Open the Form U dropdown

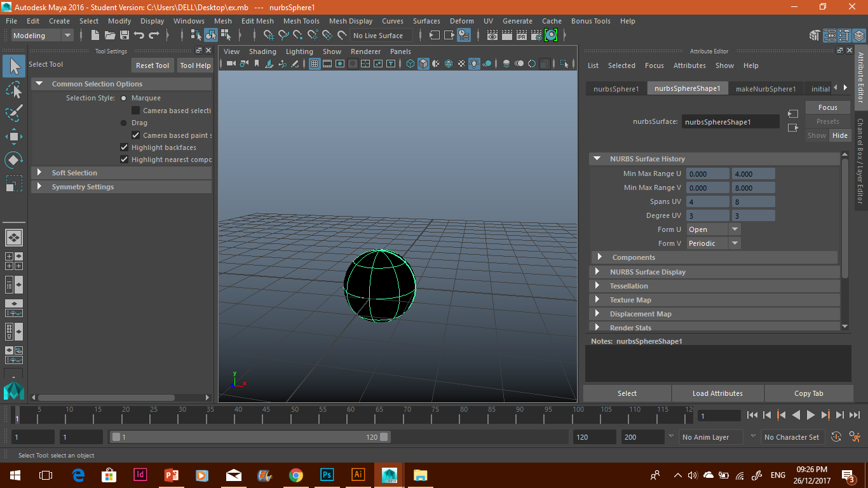(714, 229)
